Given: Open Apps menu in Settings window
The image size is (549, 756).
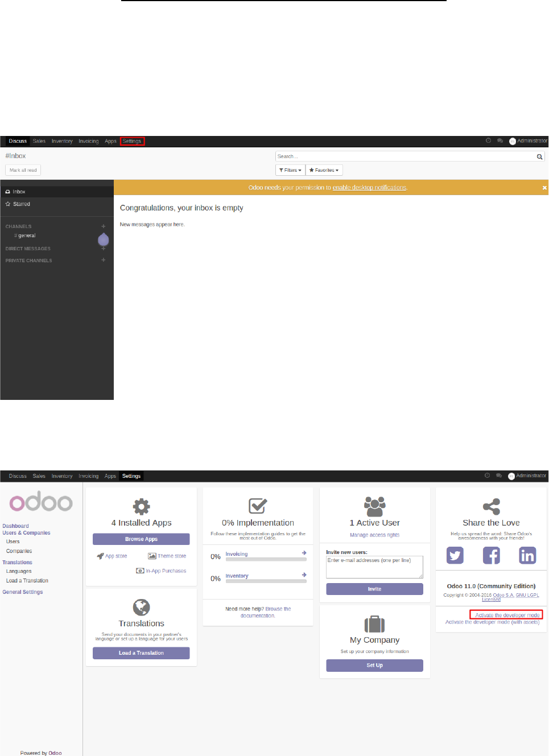Looking at the screenshot, I should tap(110, 476).
